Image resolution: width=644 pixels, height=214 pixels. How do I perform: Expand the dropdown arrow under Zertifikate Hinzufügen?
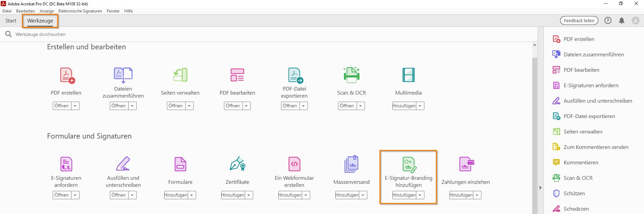[249, 195]
